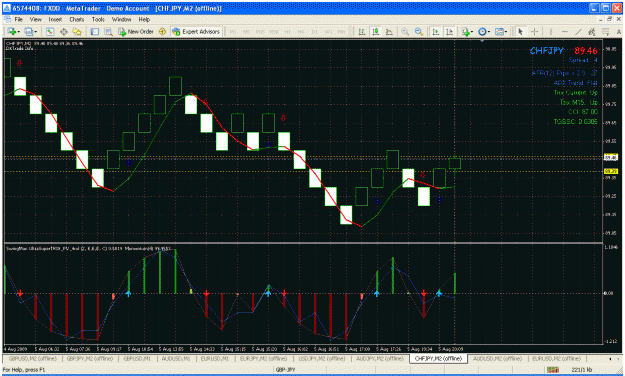
Task: Open the Data Window toolbar icon
Action: coord(63,31)
